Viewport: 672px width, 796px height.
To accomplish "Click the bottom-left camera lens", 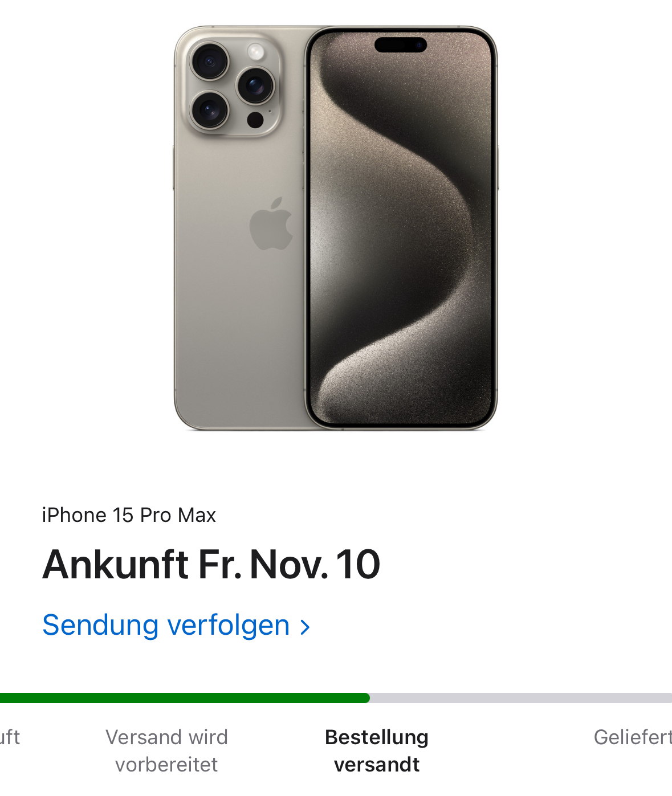I will tap(210, 109).
